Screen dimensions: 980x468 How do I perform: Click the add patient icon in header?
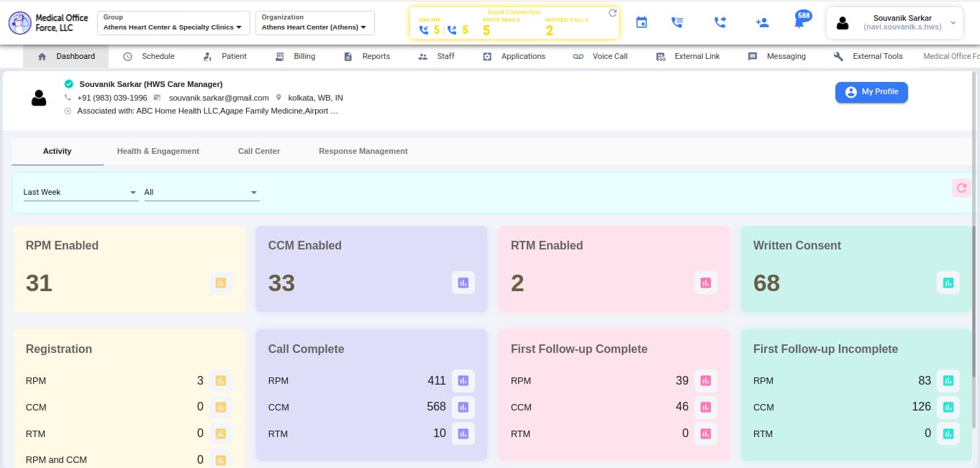click(x=762, y=23)
